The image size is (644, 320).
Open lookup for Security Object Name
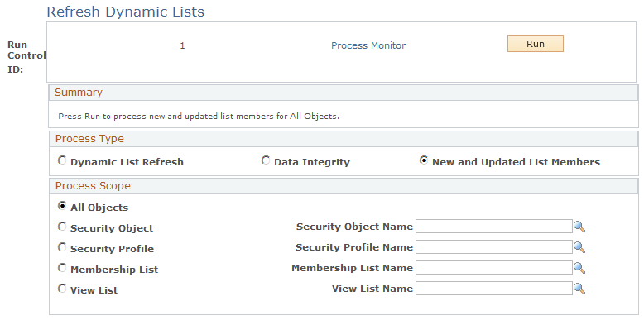(579, 227)
